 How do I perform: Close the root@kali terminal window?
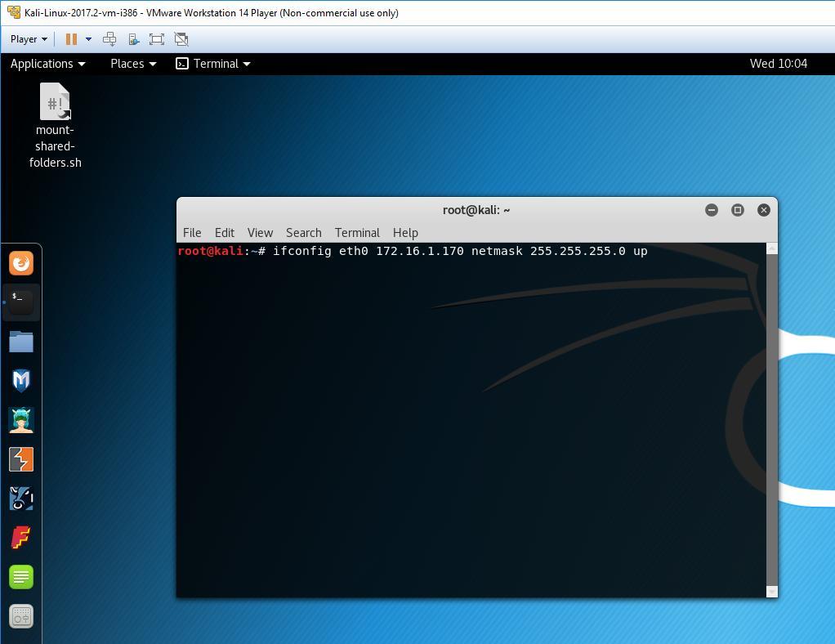pos(764,210)
